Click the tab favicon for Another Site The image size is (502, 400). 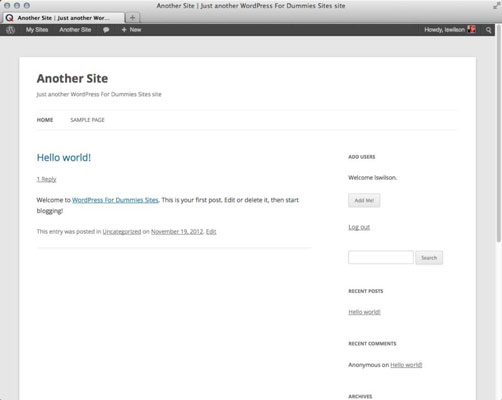pos(10,18)
